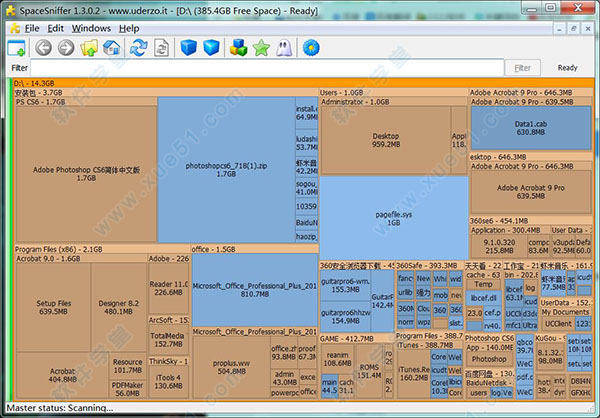Open the Edit menu
Viewport: 600px width, 418px height.
(55, 28)
